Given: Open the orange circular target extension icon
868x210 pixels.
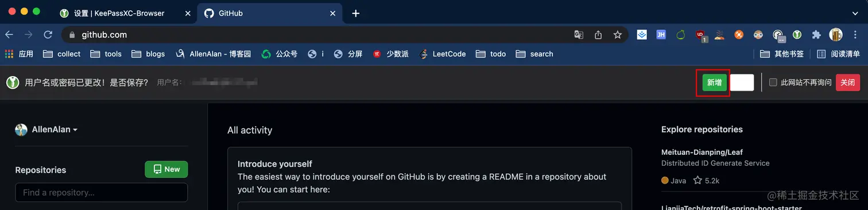Looking at the screenshot, I should [x=739, y=35].
